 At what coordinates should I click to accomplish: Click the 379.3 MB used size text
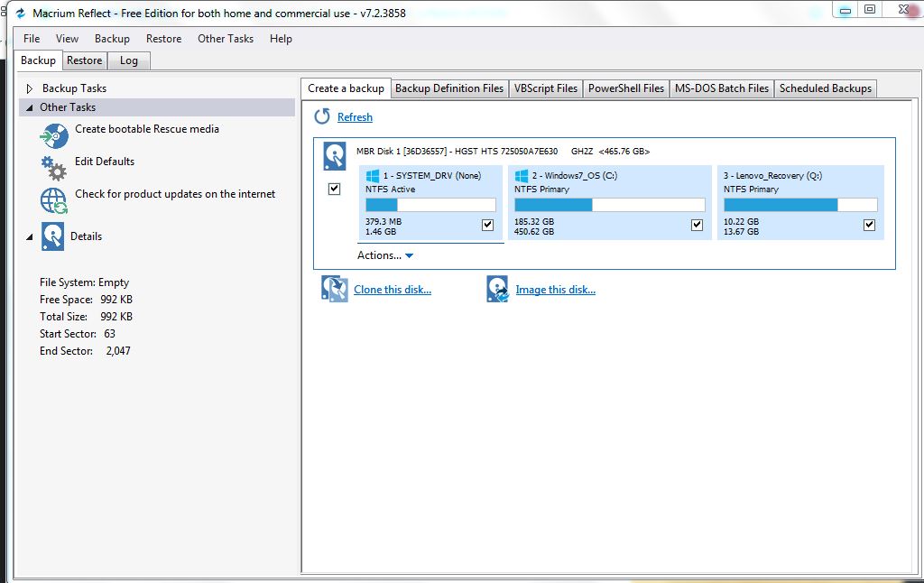383,222
